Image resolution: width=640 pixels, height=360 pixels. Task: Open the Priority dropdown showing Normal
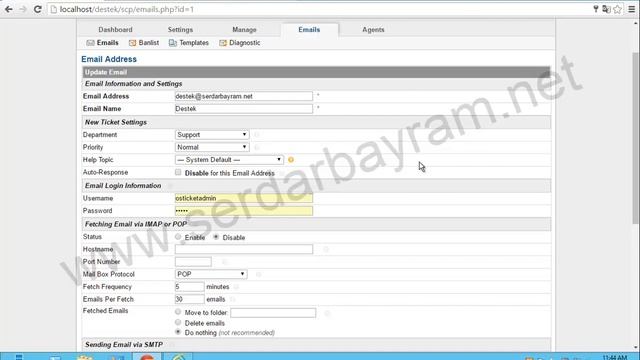tap(211, 147)
